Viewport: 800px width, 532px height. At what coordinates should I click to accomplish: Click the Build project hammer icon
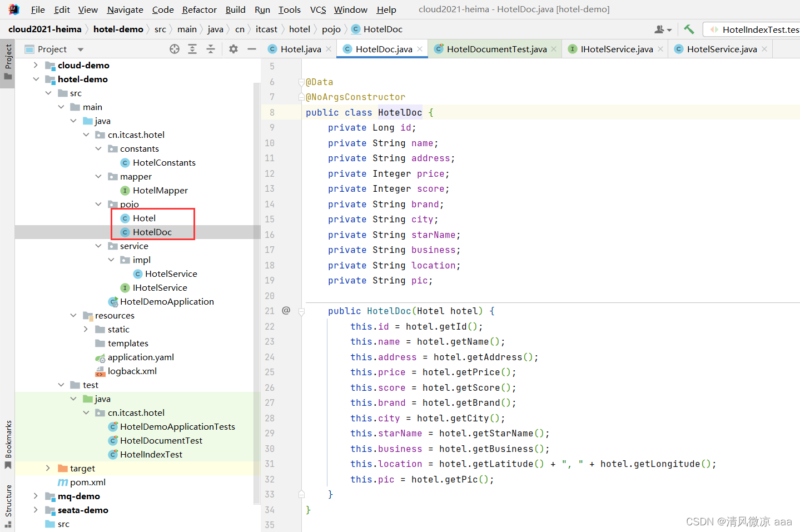[689, 29]
